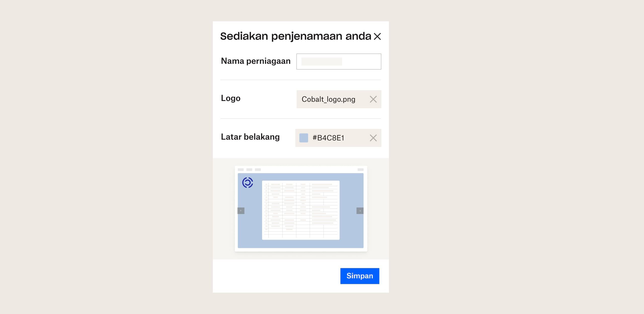
Task: Close the Sediakan penjenamaan anda dialog
Action: point(377,36)
